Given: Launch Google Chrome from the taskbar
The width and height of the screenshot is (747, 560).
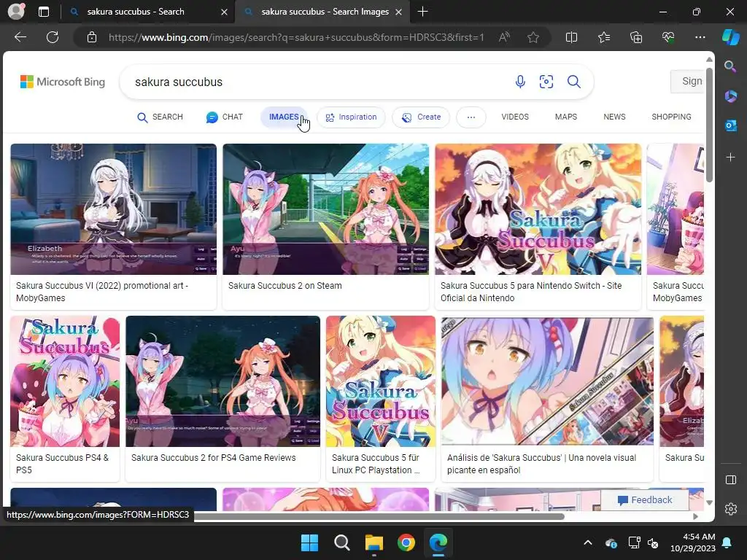Looking at the screenshot, I should tap(406, 542).
